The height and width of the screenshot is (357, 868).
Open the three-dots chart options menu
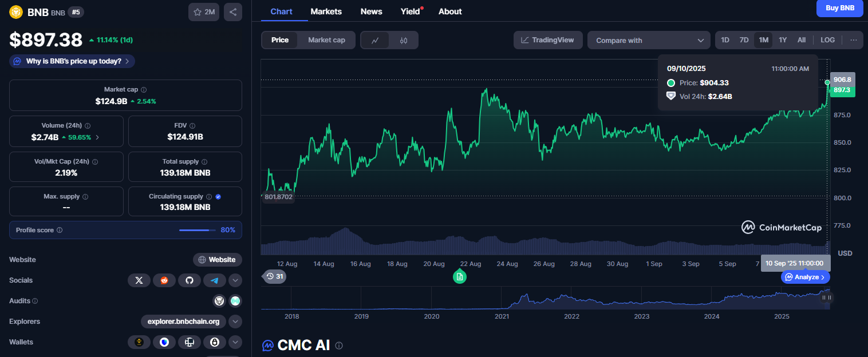click(x=854, y=40)
